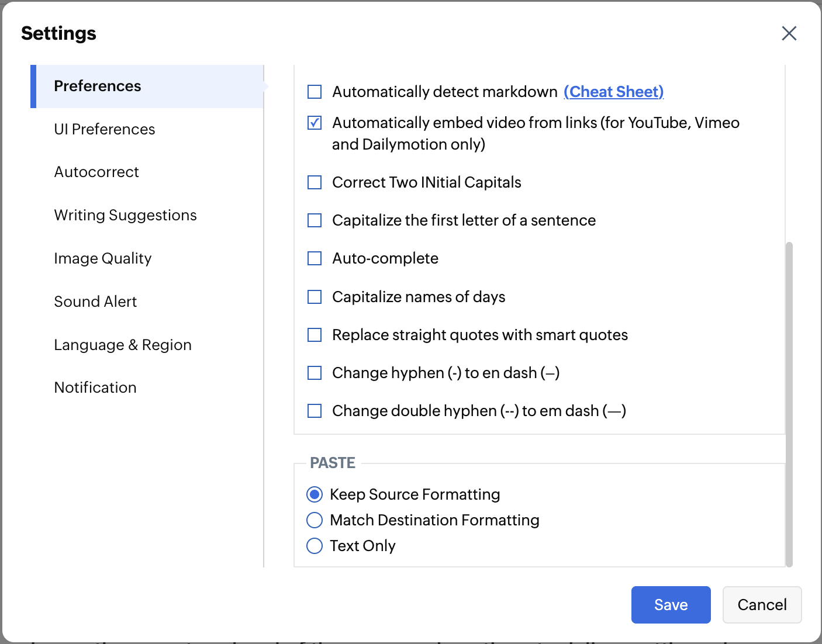822x644 pixels.
Task: Go to Language & Region settings
Action: tap(123, 345)
